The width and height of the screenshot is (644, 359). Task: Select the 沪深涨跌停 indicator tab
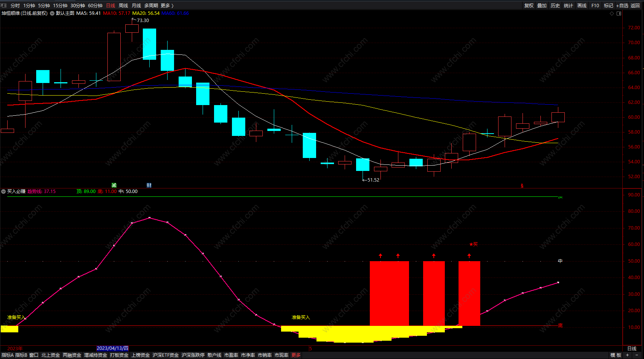[x=193, y=355]
